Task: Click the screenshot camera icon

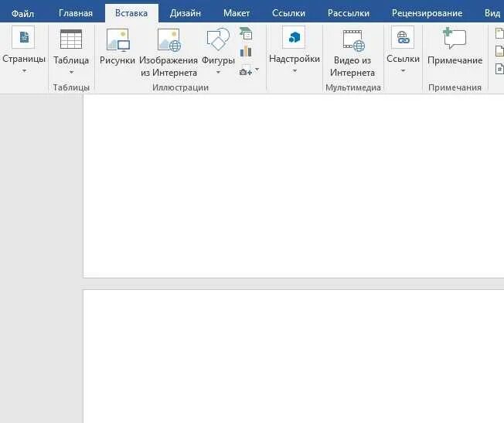Action: coord(246,71)
